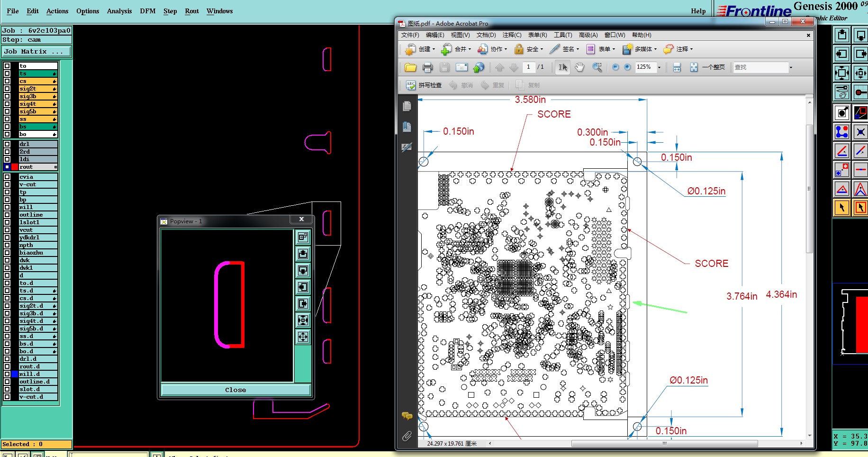Open the Rout menu in Genesis
The image size is (868, 457).
tap(192, 11)
